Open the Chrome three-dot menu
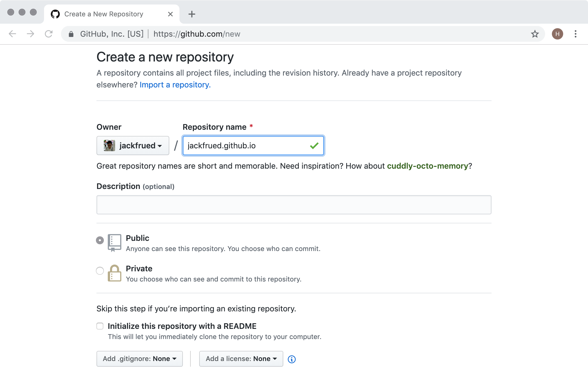This screenshot has width=588, height=374. tap(575, 34)
